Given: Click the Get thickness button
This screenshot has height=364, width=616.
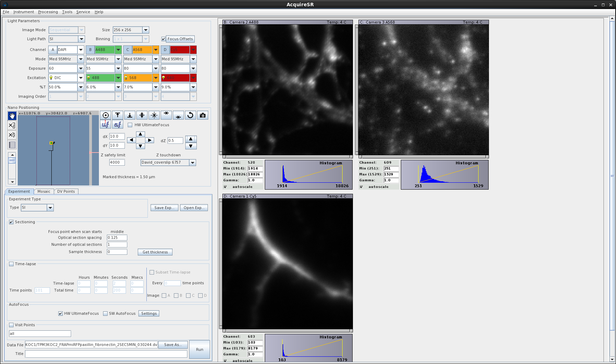Looking at the screenshot, I should click(x=155, y=252).
